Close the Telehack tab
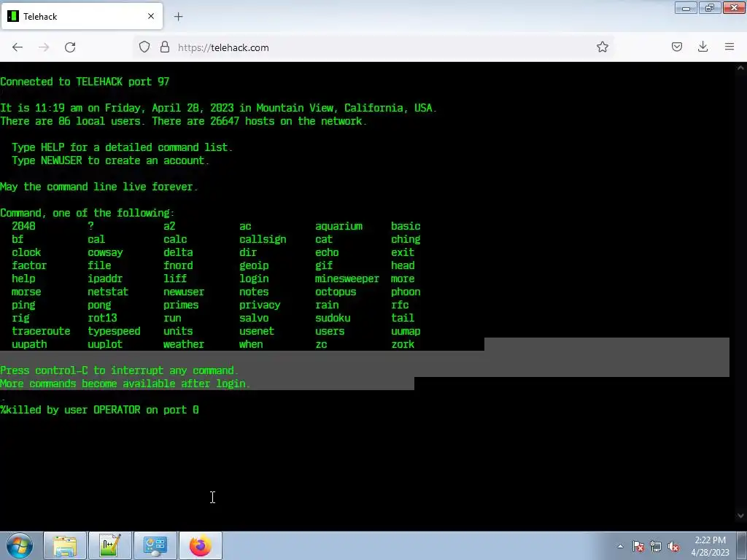Viewport: 747px width, 560px height. click(x=151, y=16)
